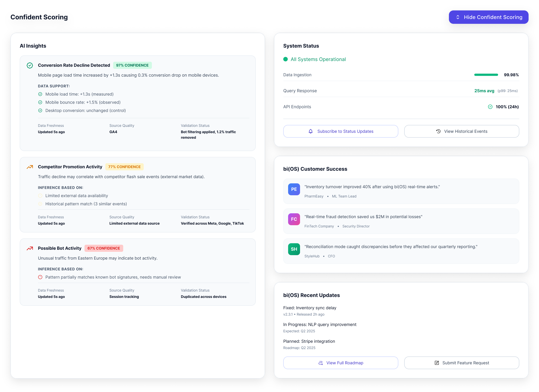Click the bell icon in Subscribe button

click(310, 131)
